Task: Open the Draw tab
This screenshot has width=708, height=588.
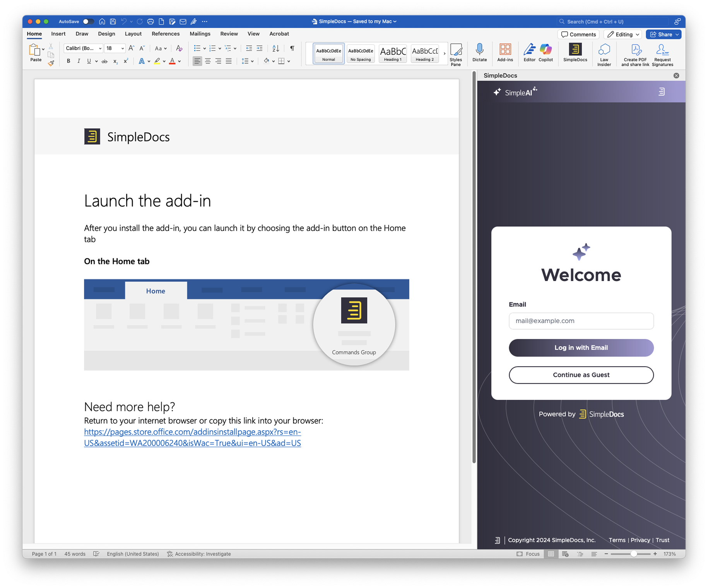Action: tap(82, 34)
